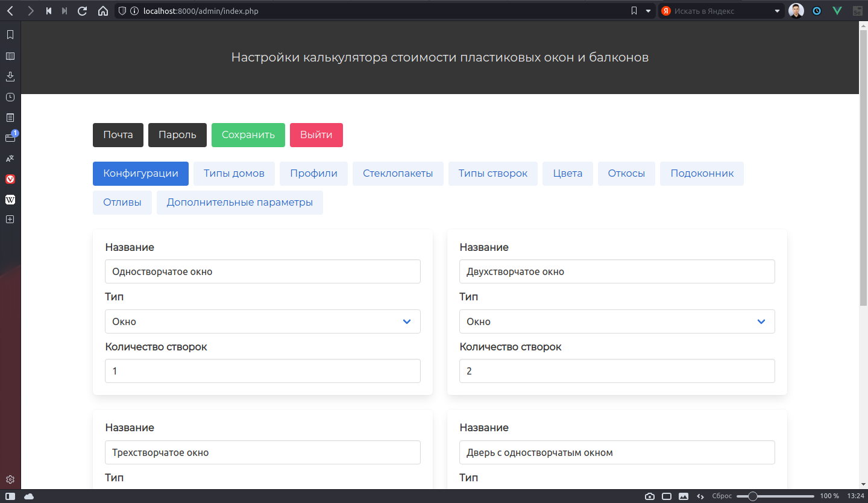868x503 pixels.
Task: Open the browser home page
Action: point(103,11)
